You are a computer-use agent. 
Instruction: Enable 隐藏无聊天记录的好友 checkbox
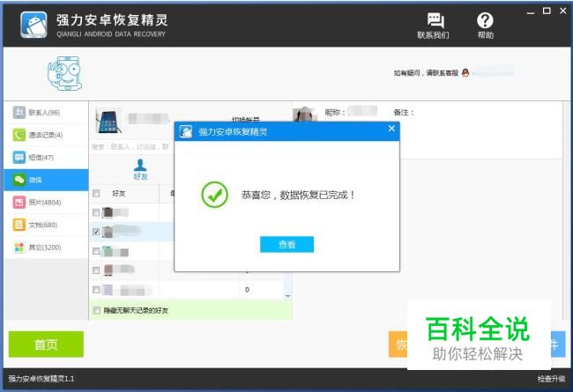click(96, 311)
